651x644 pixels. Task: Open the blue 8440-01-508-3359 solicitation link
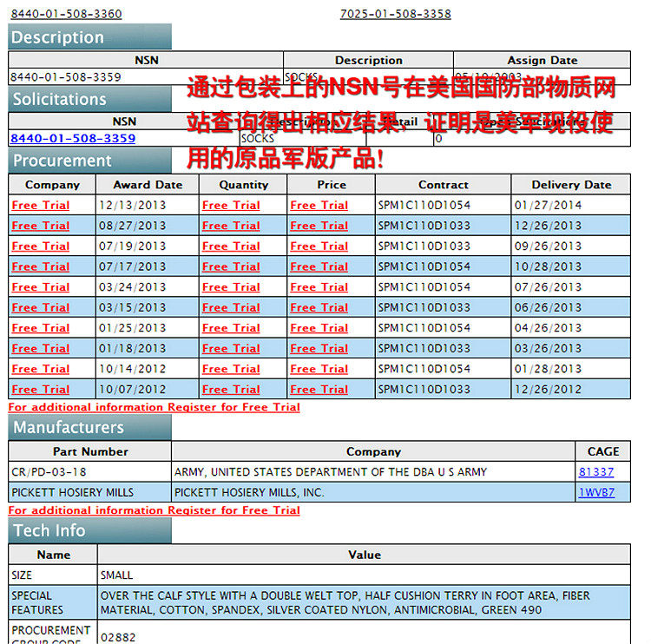tap(73, 138)
